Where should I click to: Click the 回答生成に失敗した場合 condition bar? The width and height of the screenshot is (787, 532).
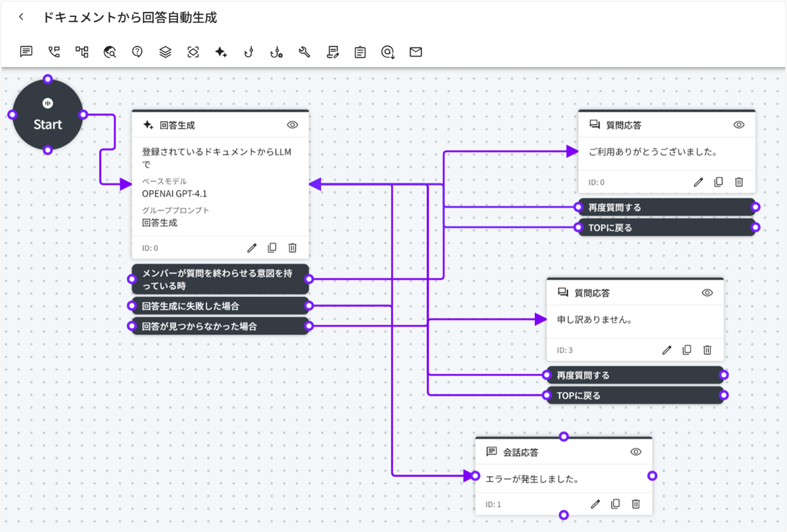[220, 306]
